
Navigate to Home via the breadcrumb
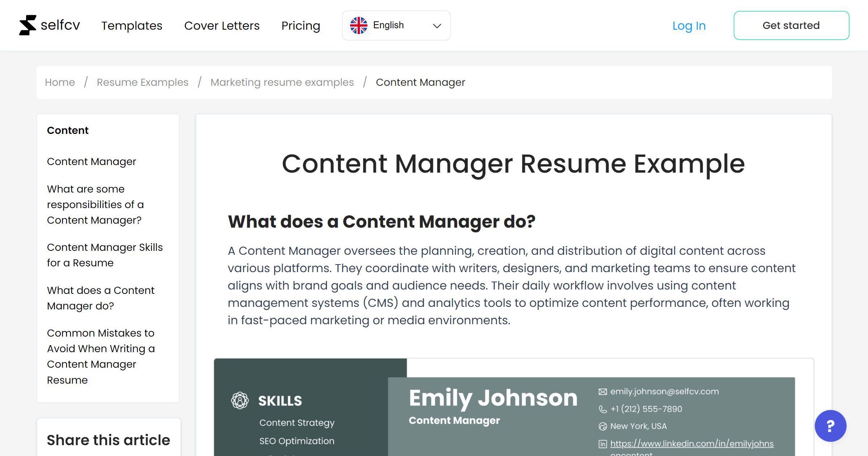60,82
